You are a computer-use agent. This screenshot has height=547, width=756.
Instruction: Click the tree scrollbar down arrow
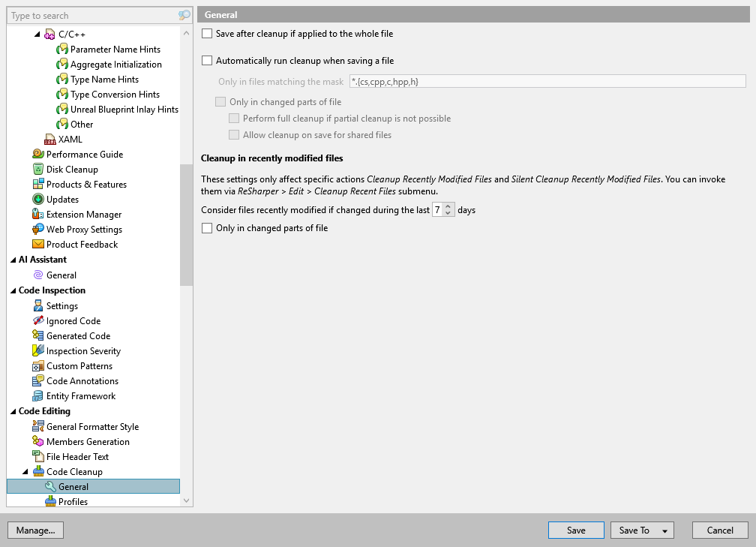[x=187, y=500]
